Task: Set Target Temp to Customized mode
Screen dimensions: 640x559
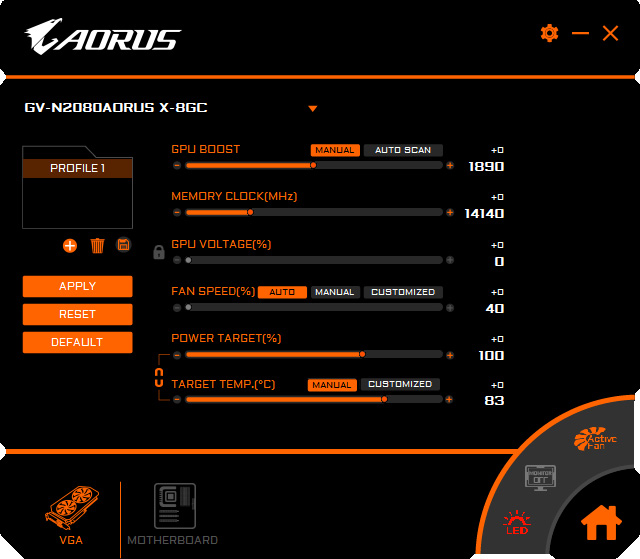Action: tap(400, 384)
